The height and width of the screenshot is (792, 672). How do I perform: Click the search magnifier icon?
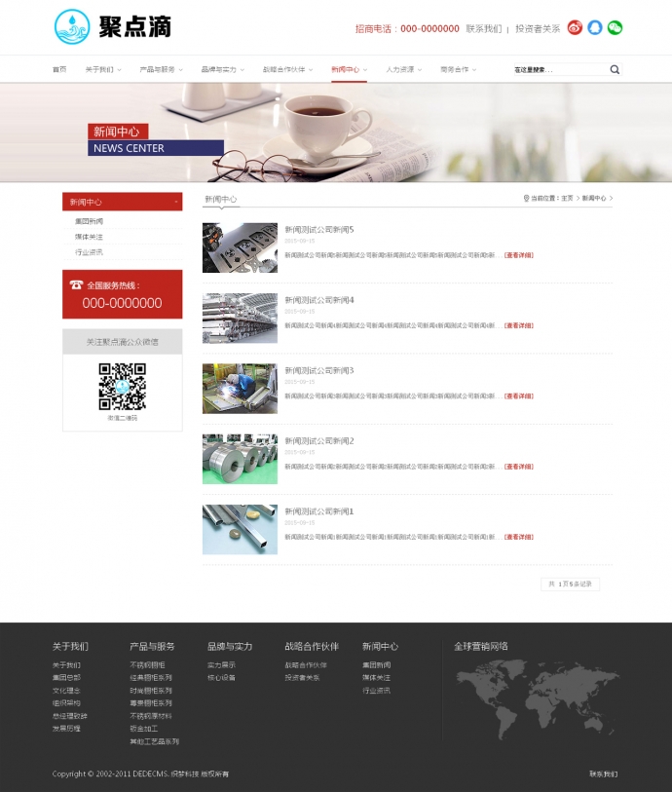click(x=615, y=70)
